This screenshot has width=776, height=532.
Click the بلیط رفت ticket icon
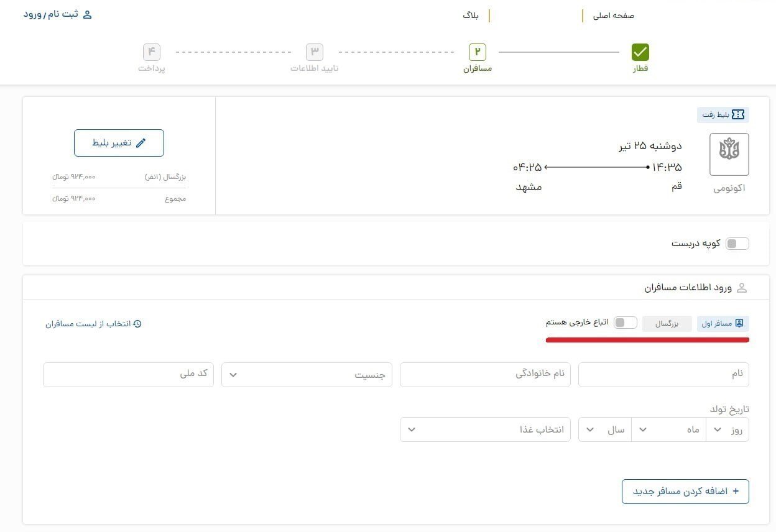(737, 114)
